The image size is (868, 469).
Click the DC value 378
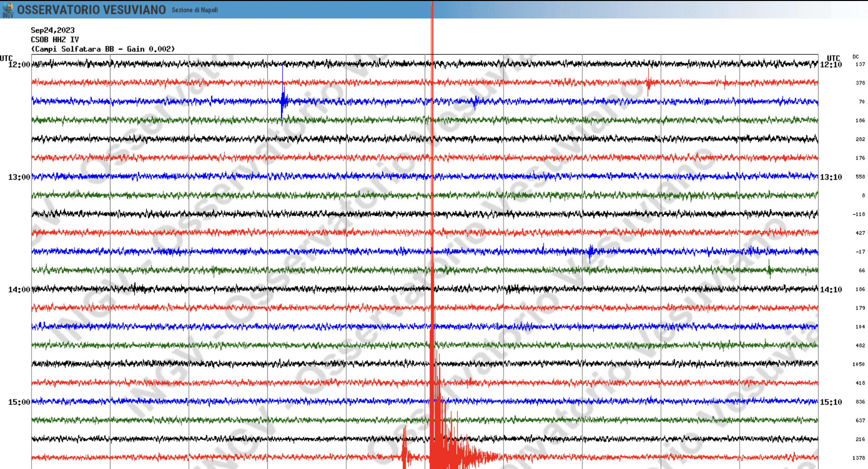coord(860,83)
